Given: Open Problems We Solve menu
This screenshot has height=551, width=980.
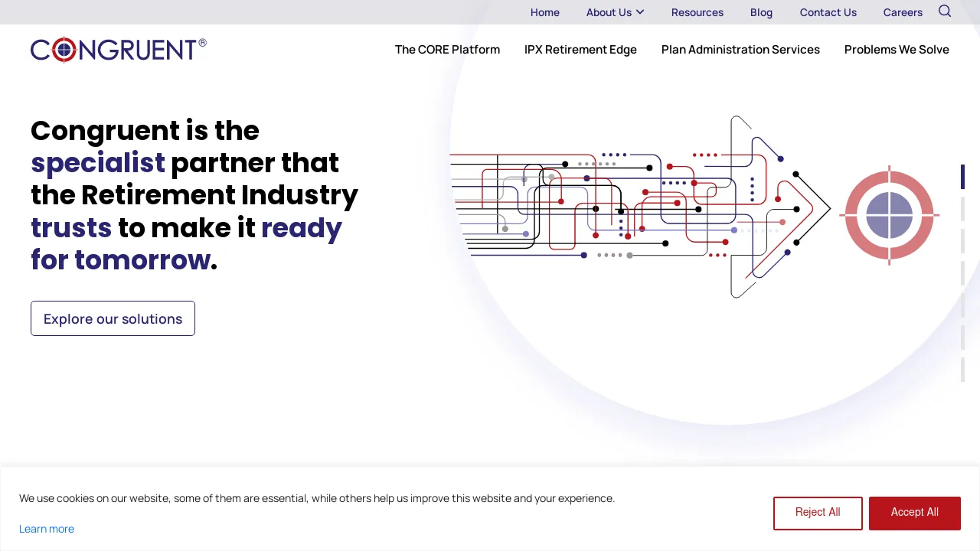Looking at the screenshot, I should [897, 50].
